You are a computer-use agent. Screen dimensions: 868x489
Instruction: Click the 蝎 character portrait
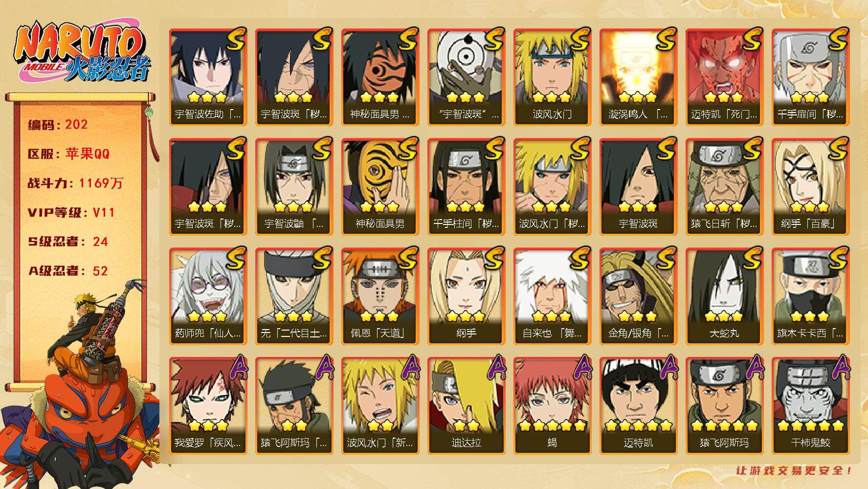(552, 394)
